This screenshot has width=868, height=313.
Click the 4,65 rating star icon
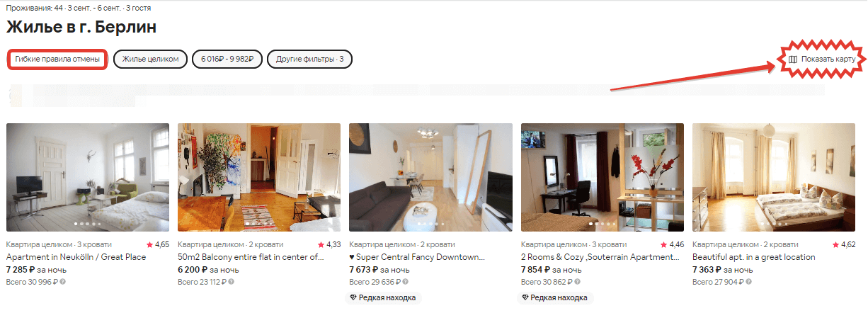(x=149, y=244)
